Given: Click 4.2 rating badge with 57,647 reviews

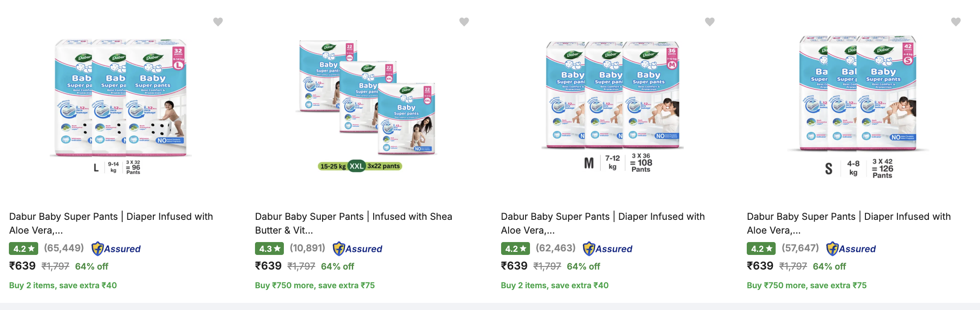Looking at the screenshot, I should [761, 249].
